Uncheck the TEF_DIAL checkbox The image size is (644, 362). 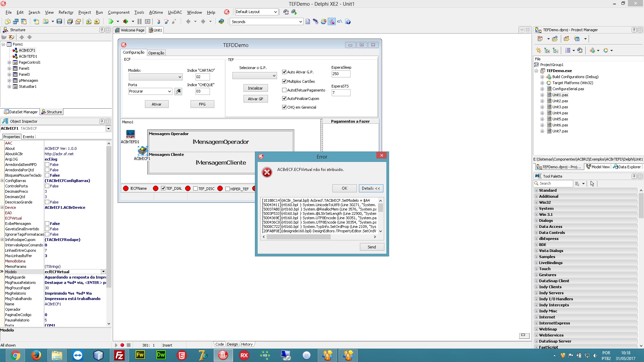click(x=163, y=188)
